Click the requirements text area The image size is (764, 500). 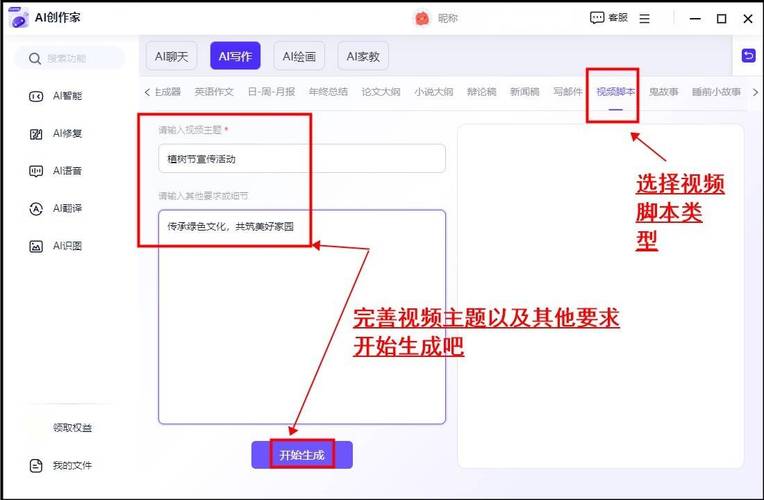point(302,317)
